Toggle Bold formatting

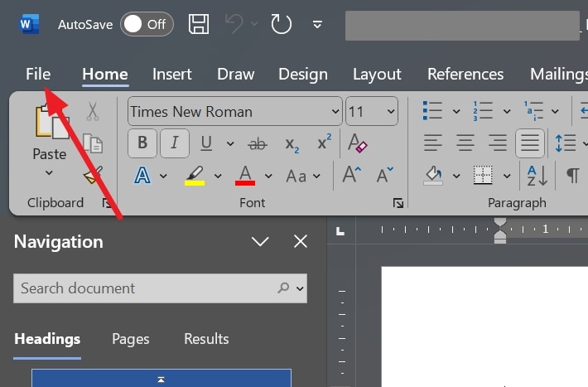click(142, 143)
